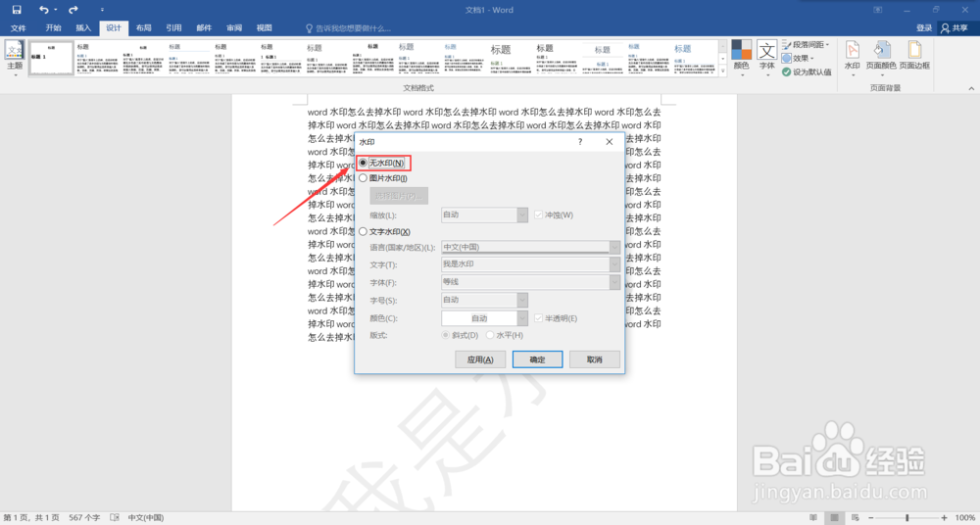This screenshot has width=980, height=525.
Task: Open the 颜色 theme colors menu
Action: click(741, 58)
